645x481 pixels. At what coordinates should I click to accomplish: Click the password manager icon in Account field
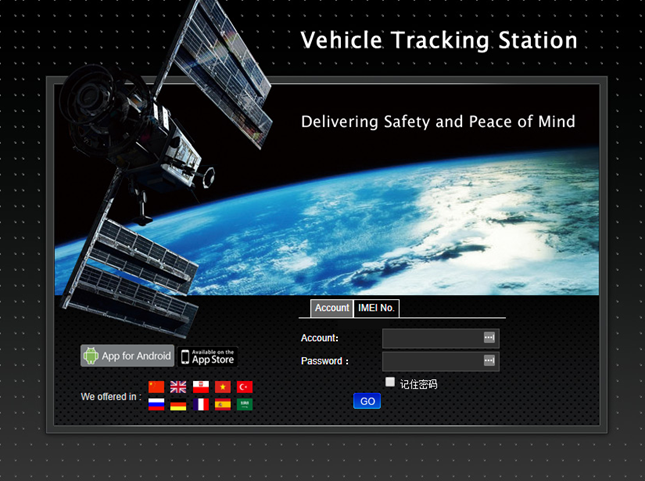tap(489, 337)
